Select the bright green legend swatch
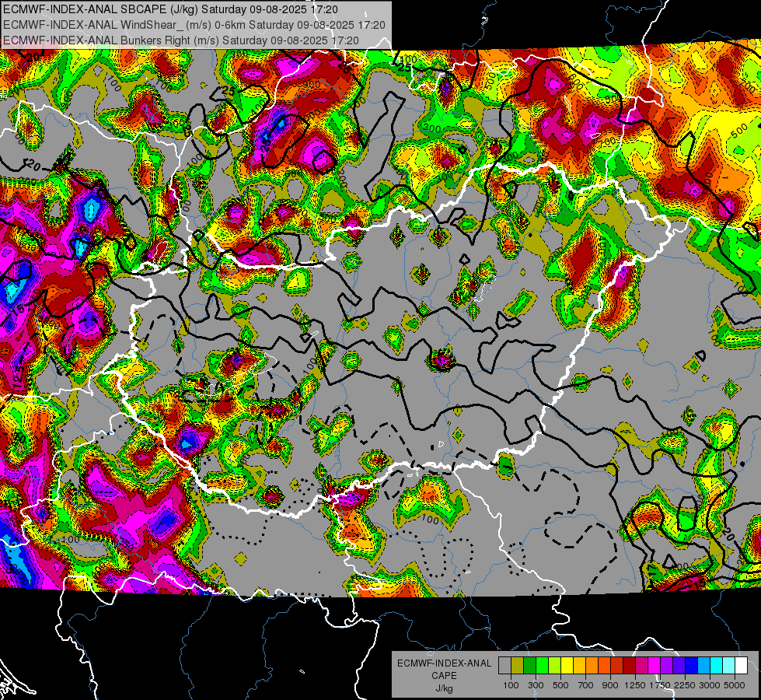This screenshot has width=761, height=700. [x=542, y=666]
